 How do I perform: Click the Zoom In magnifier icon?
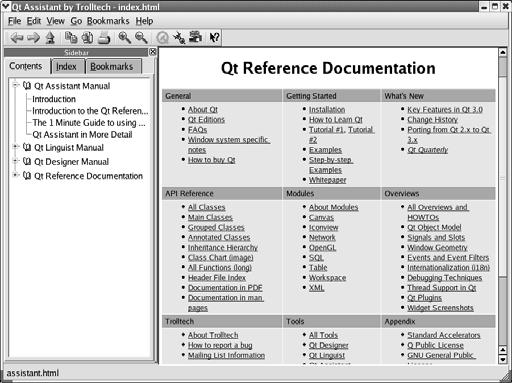point(125,37)
